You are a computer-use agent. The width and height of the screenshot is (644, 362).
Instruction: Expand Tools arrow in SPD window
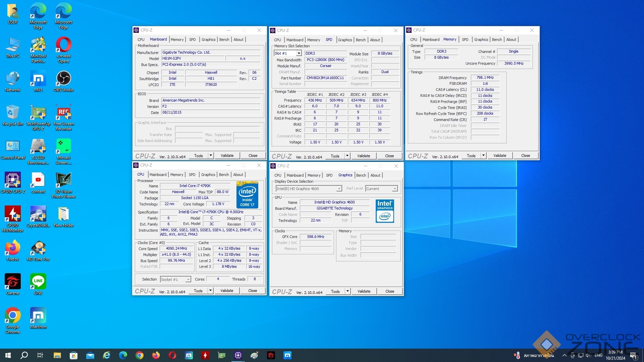(347, 156)
